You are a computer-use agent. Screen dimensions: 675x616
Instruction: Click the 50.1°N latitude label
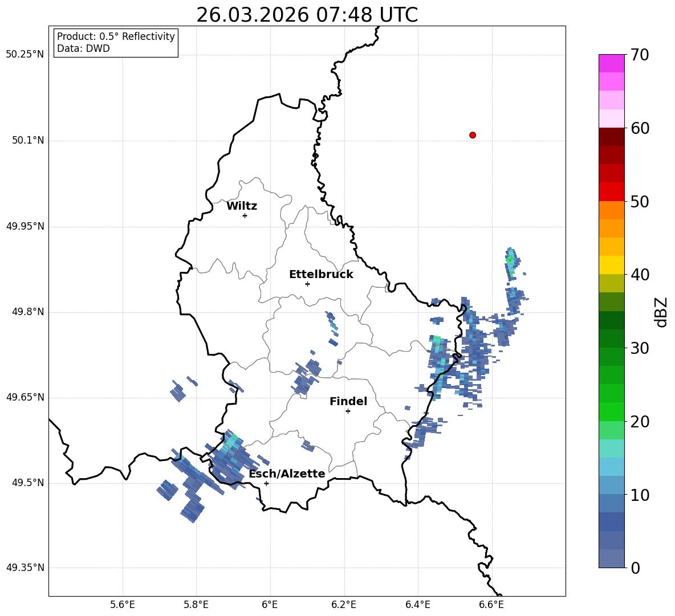coord(28,140)
